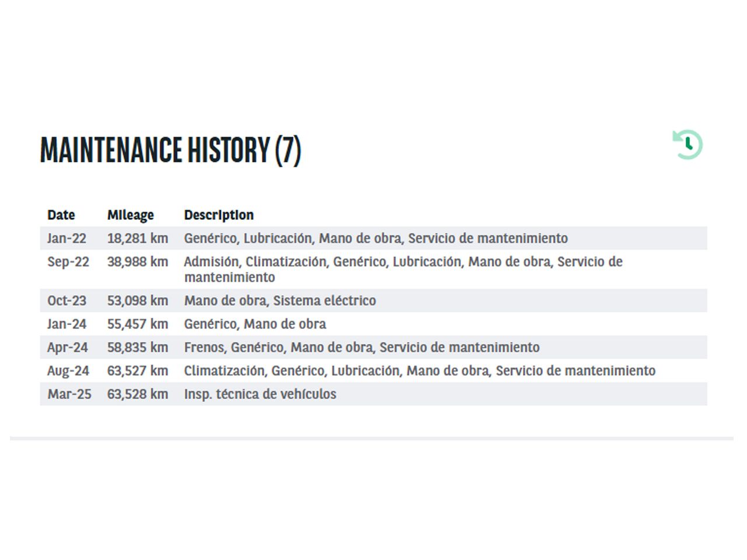This screenshot has height=560, width=747.
Task: Select the 18,281 km mileage cell
Action: pos(138,238)
